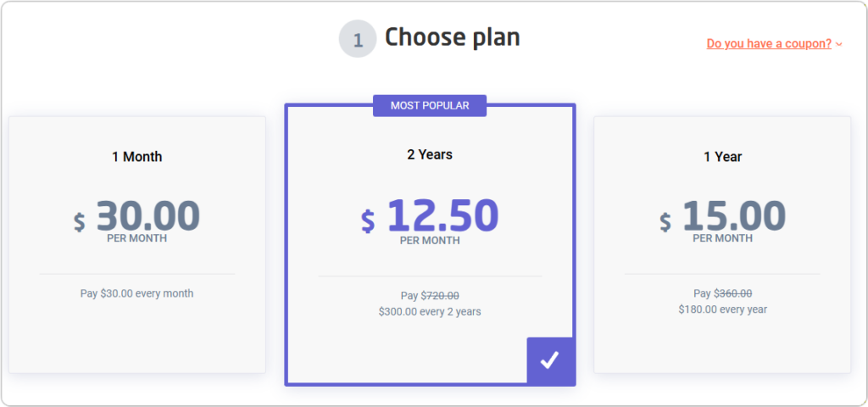This screenshot has height=407, width=868.
Task: Choose the 2 Years plan title
Action: [x=430, y=154]
